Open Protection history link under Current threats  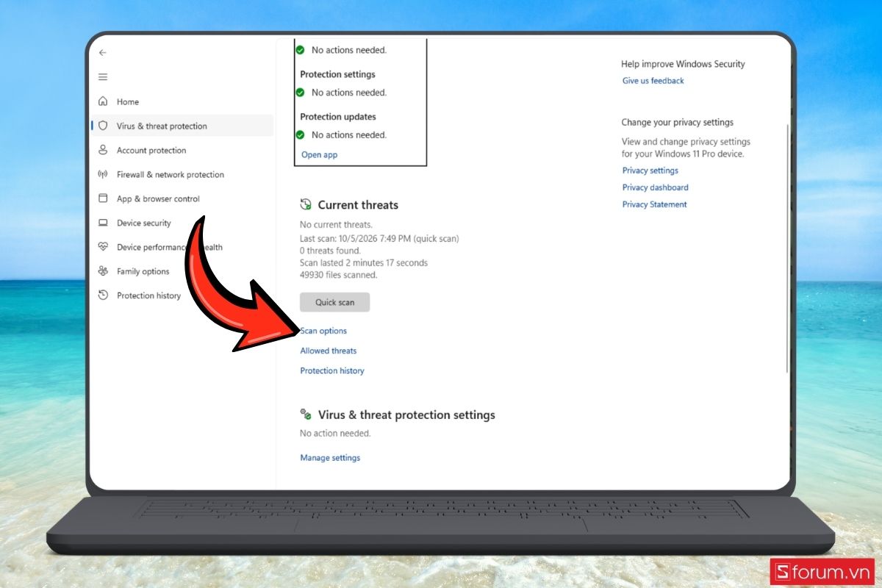(332, 370)
